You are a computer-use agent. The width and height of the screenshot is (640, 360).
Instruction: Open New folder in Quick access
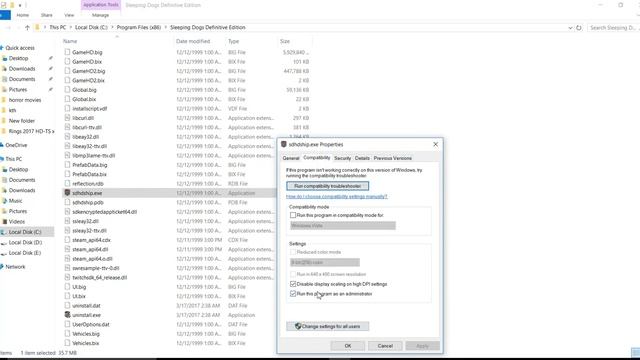22,121
